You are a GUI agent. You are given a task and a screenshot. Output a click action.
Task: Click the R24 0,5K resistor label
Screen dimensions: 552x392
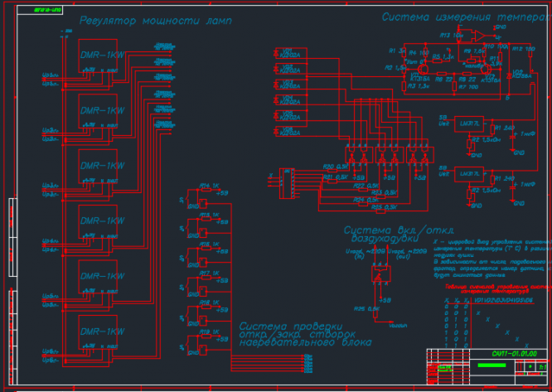(366, 200)
